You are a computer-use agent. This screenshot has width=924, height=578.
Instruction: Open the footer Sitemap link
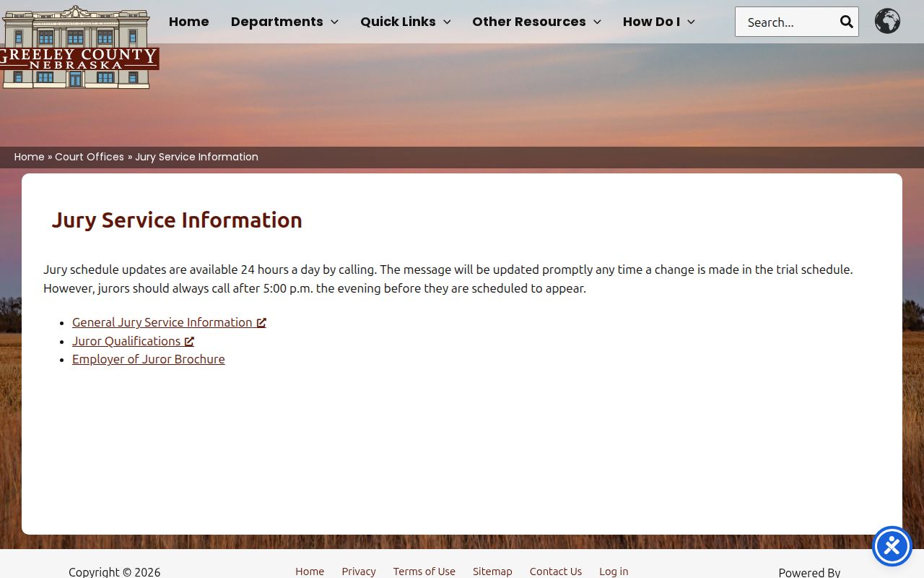tap(492, 571)
